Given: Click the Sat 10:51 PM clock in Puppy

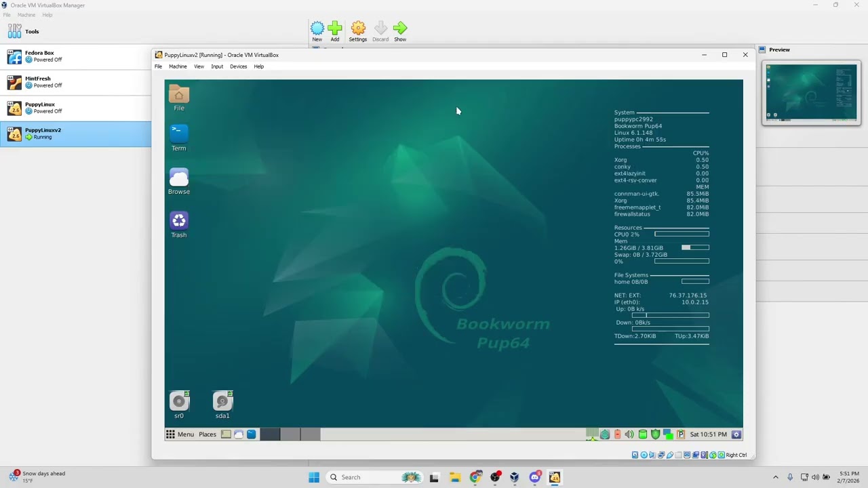Looking at the screenshot, I should [709, 434].
